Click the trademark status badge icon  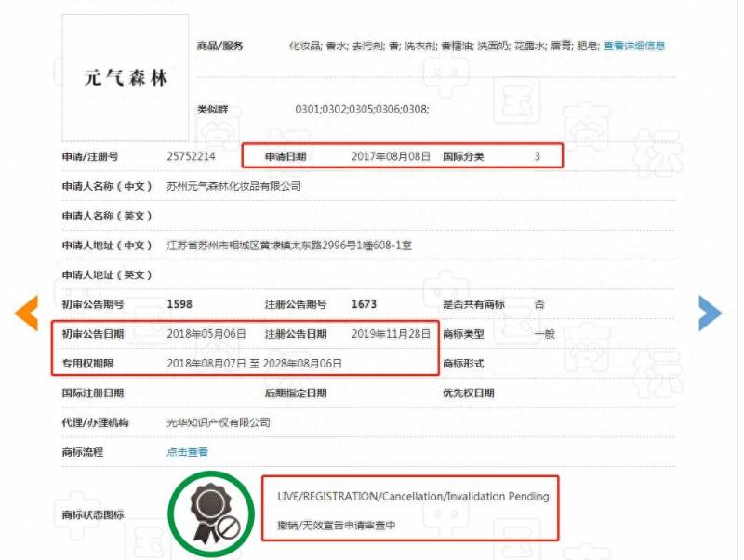[x=211, y=514]
